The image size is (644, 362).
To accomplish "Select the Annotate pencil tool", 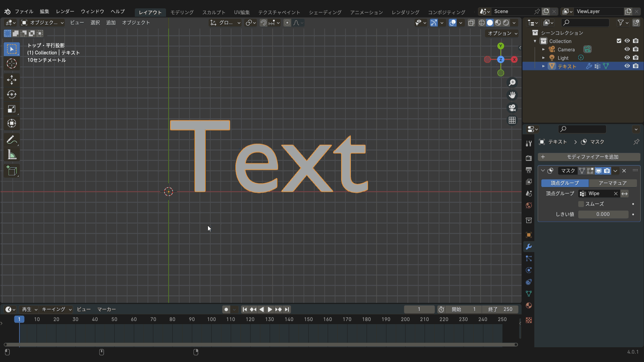I will [x=12, y=140].
